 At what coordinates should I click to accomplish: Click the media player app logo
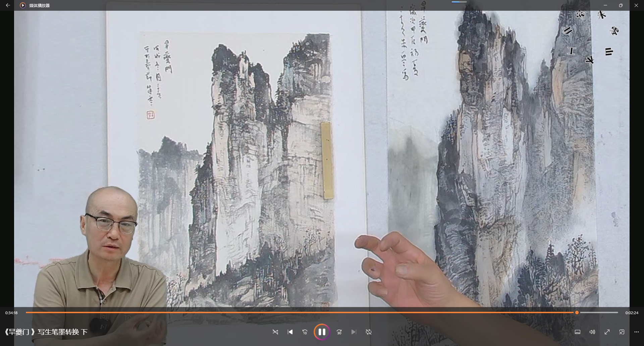[23, 5]
